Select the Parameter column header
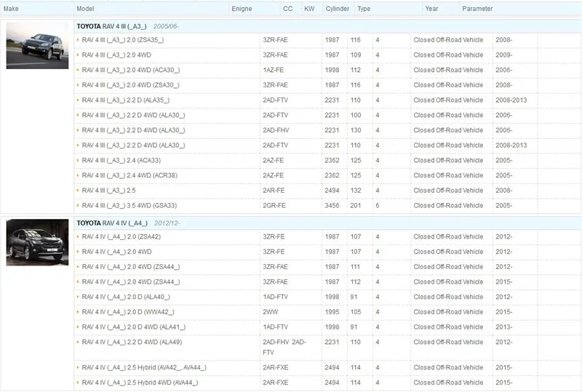The width and height of the screenshot is (582, 392). tap(477, 9)
